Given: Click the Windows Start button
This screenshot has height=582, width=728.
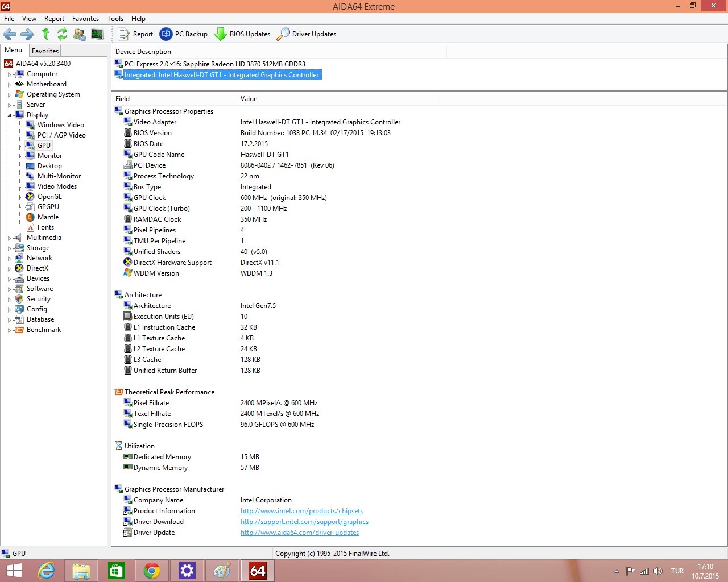Looking at the screenshot, I should point(14,571).
